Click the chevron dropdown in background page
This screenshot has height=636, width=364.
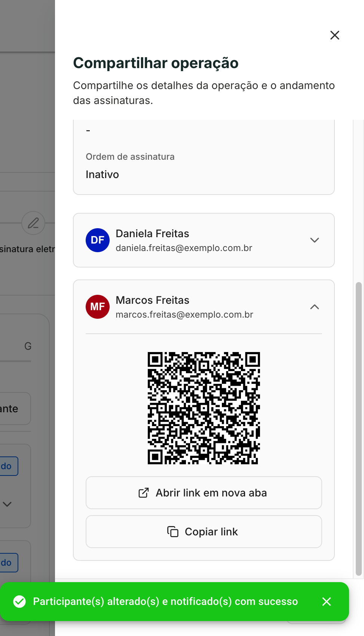pos(7,504)
